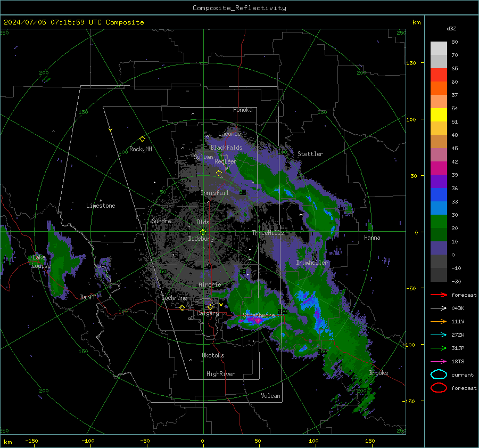This screenshot has width=479, height=448.
Task: Click the Blackfalds map label
Action: [226, 148]
